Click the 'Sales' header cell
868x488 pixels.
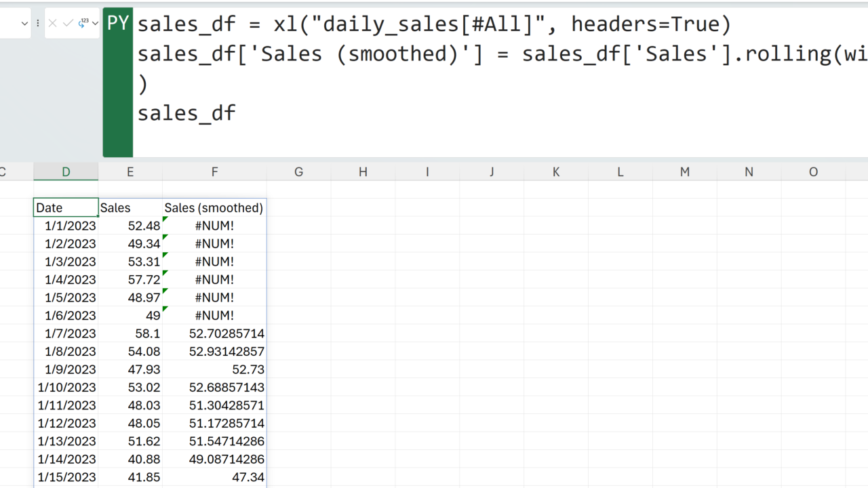pyautogui.click(x=130, y=208)
